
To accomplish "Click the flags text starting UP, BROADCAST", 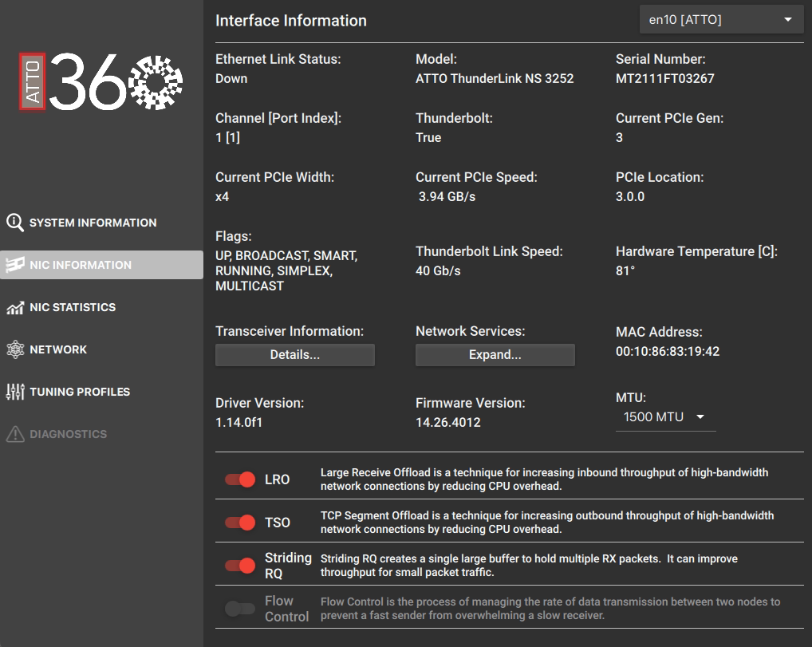I will click(286, 271).
